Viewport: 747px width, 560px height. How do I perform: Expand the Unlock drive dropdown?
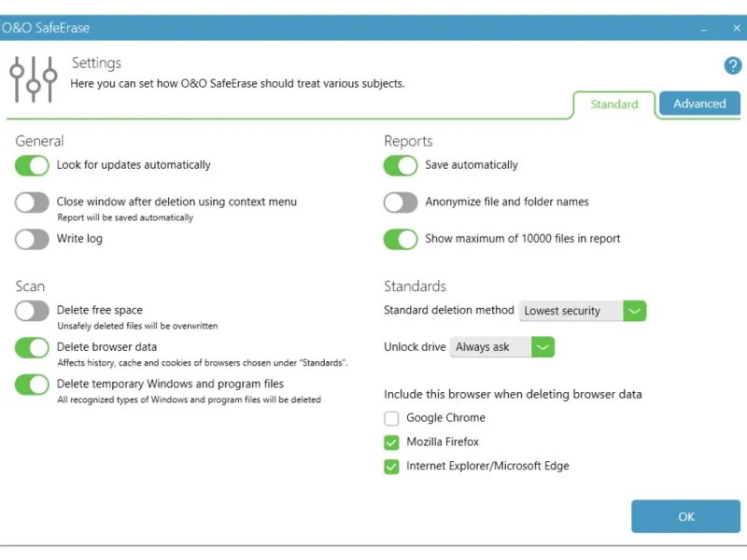(x=502, y=347)
